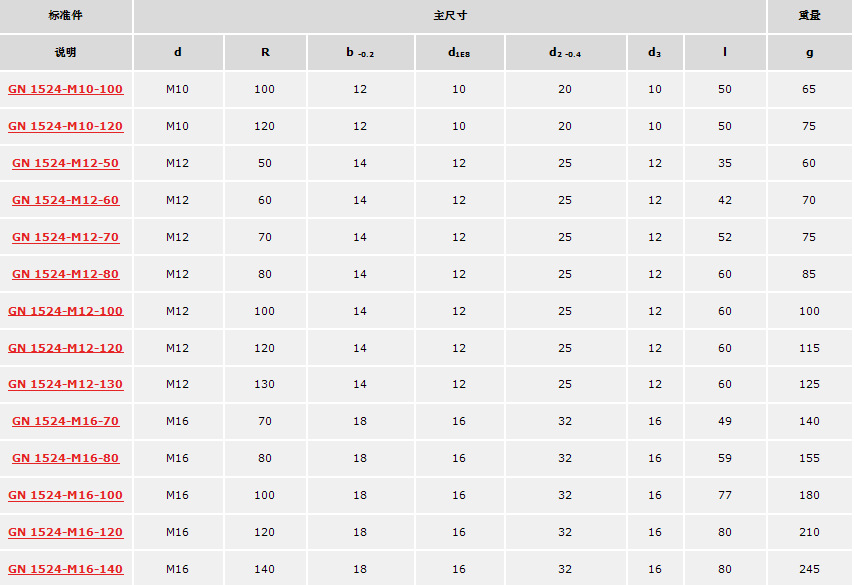Open the GN 1524-M12-80 link
This screenshot has height=585, width=854.
[x=65, y=275]
